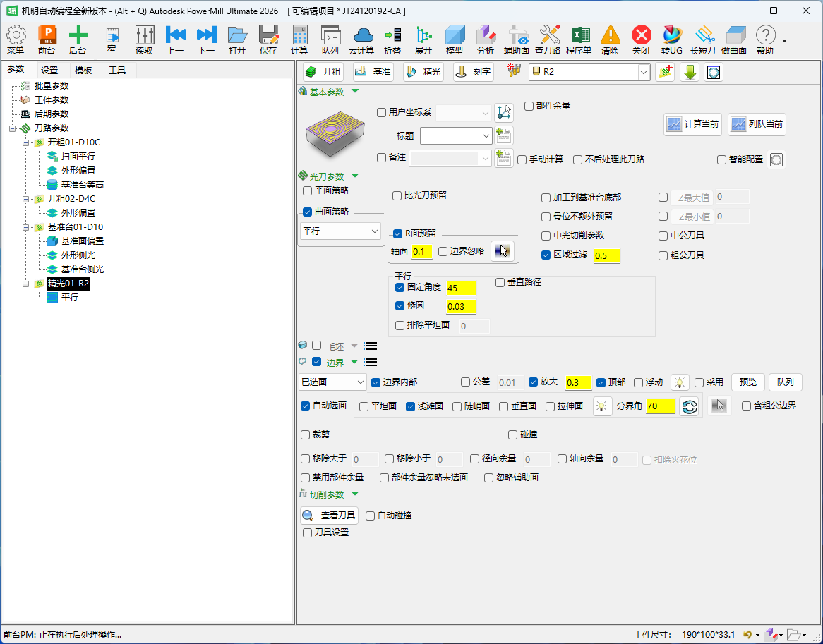823x644 pixels.
Task: Uncheck the 区域过滤 checkbox
Action: pos(546,255)
